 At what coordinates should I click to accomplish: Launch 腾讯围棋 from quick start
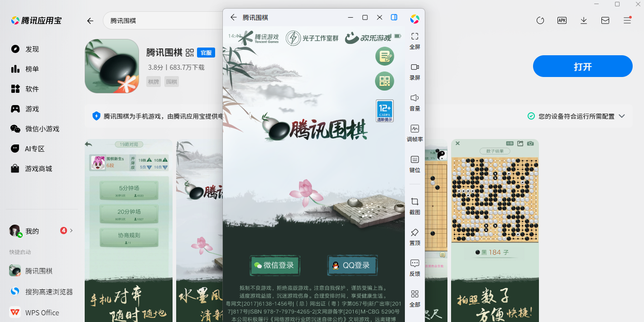click(31, 271)
